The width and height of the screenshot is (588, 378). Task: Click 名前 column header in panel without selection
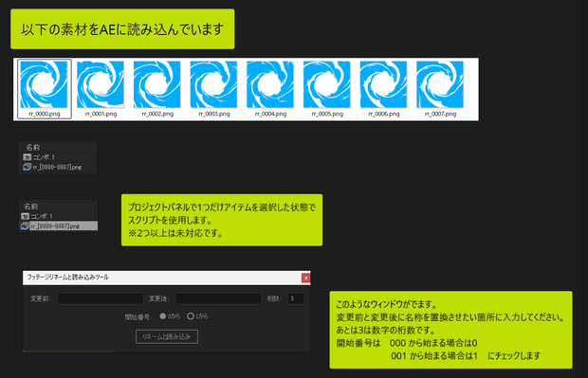(x=33, y=147)
